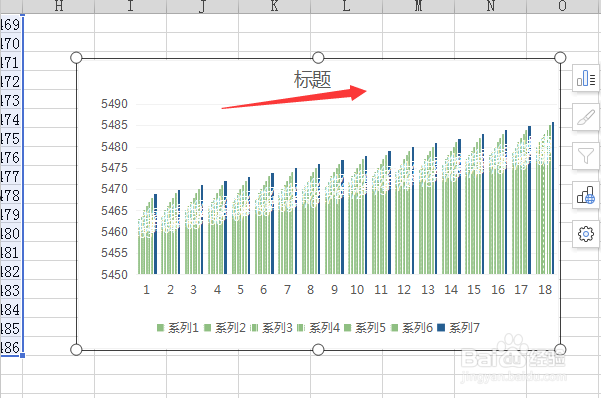Image resolution: width=601 pixels, height=398 pixels.
Task: Click x-axis category label 9
Action: click(334, 290)
